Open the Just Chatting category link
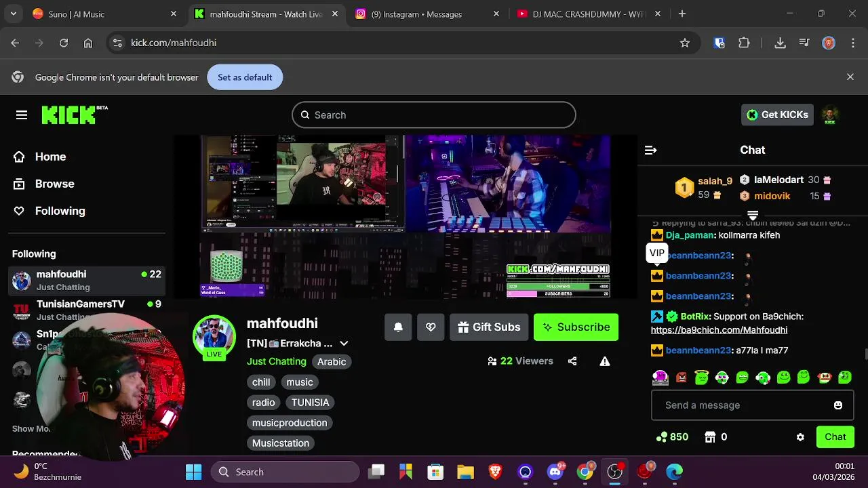This screenshot has width=868, height=488. point(277,361)
